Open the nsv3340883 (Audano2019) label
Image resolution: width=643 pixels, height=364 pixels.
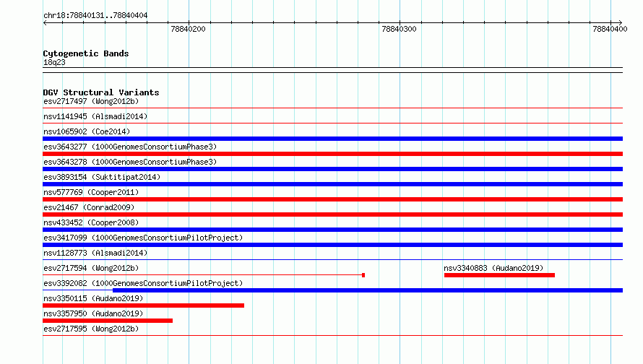click(x=493, y=268)
